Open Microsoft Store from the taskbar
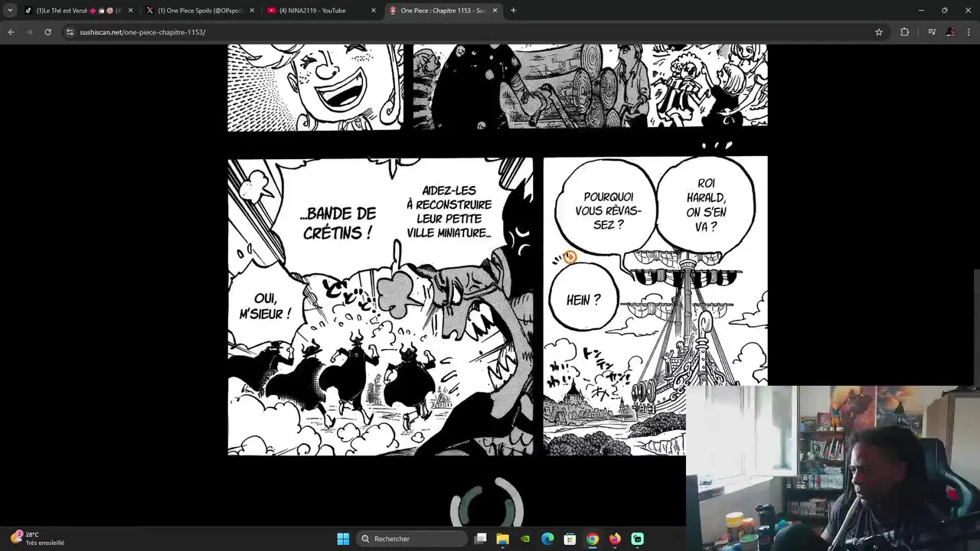The width and height of the screenshot is (980, 551). coord(570,539)
